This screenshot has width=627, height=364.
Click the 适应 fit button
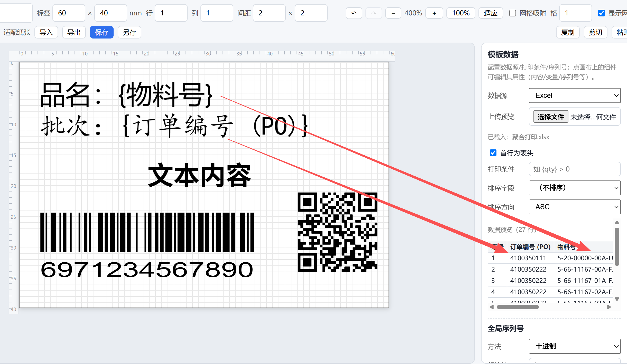coord(491,13)
